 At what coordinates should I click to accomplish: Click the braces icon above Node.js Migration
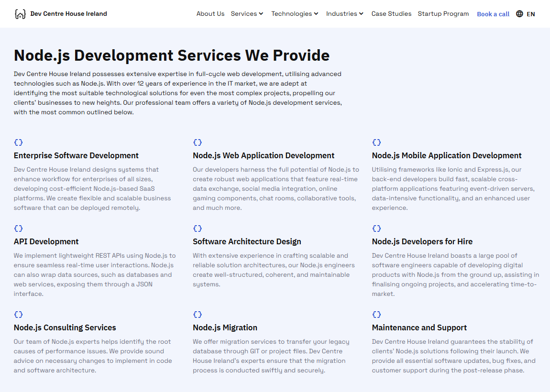point(198,315)
